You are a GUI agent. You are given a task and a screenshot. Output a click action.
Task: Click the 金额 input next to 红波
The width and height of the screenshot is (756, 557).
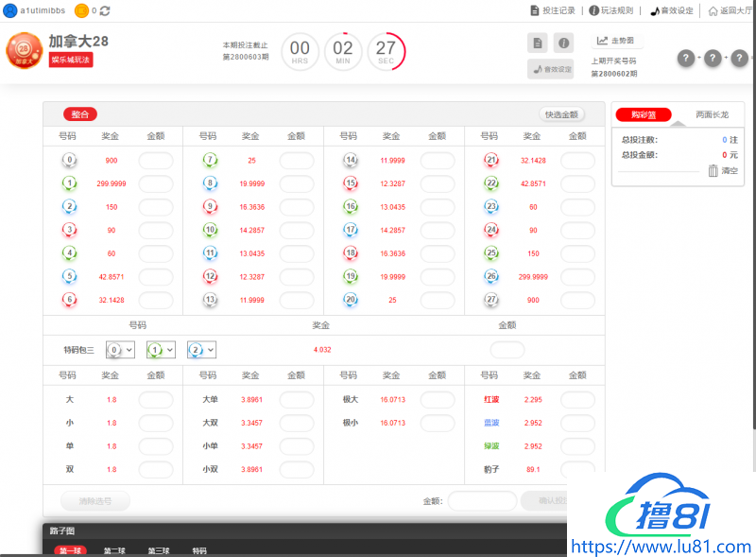tap(577, 400)
